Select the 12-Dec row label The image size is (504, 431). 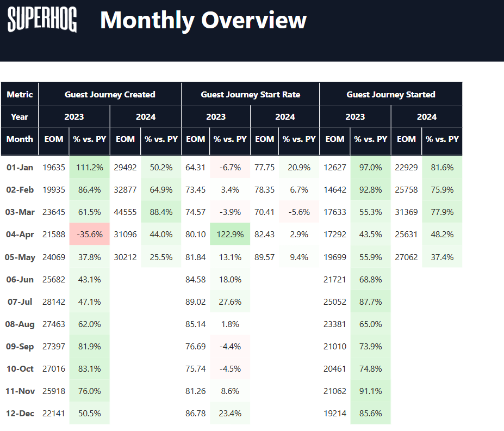point(20,414)
